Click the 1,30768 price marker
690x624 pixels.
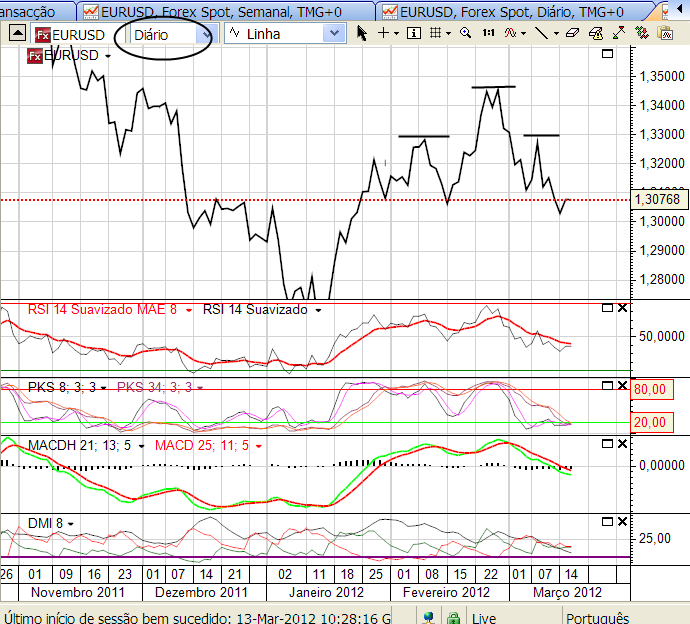(x=658, y=200)
